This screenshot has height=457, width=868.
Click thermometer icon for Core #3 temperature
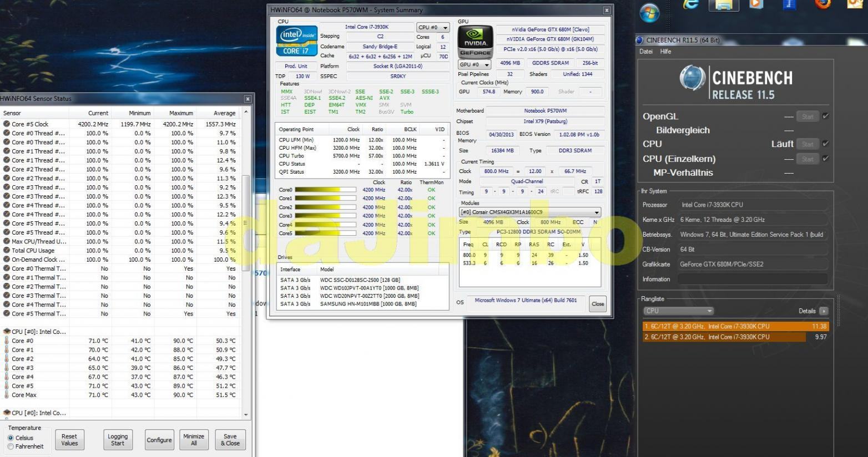7,368
